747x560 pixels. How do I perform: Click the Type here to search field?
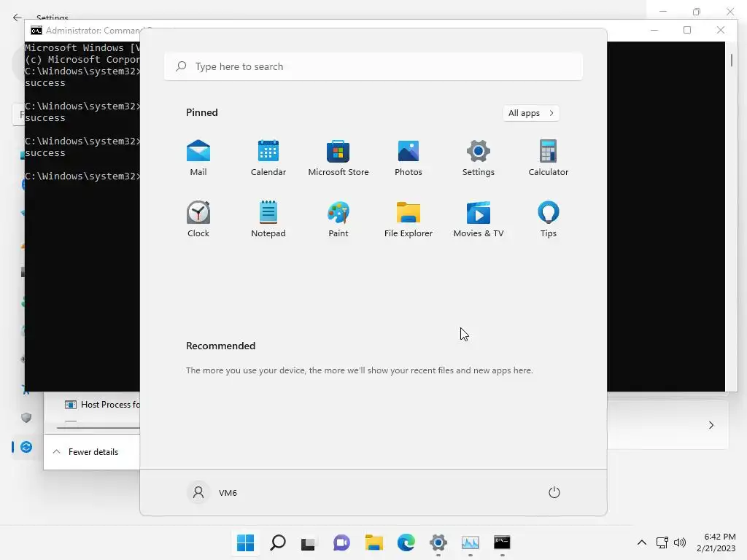[373, 66]
